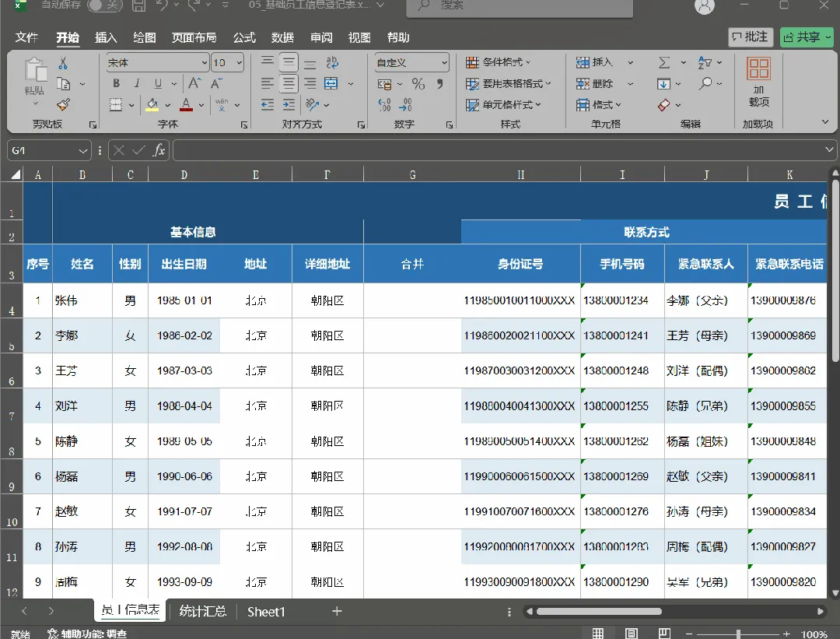This screenshot has width=840, height=639.
Task: Increase indent icon
Action: tap(289, 104)
